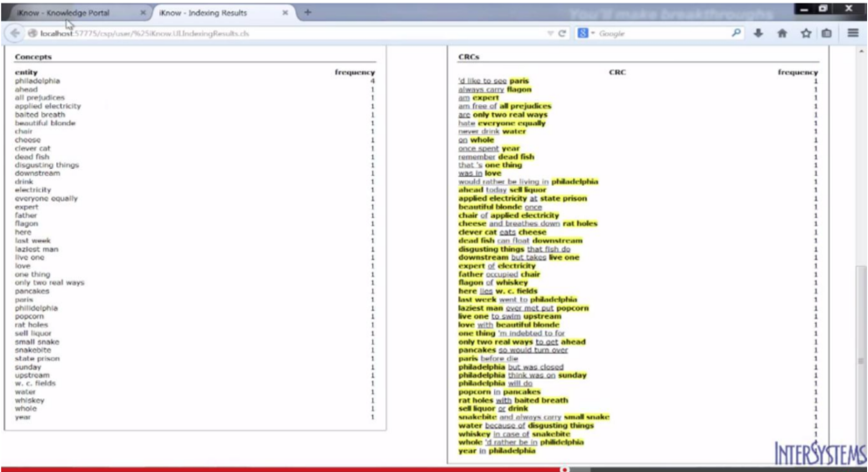
Task: Click CRC 'clever cat eats cheese'
Action: click(502, 232)
